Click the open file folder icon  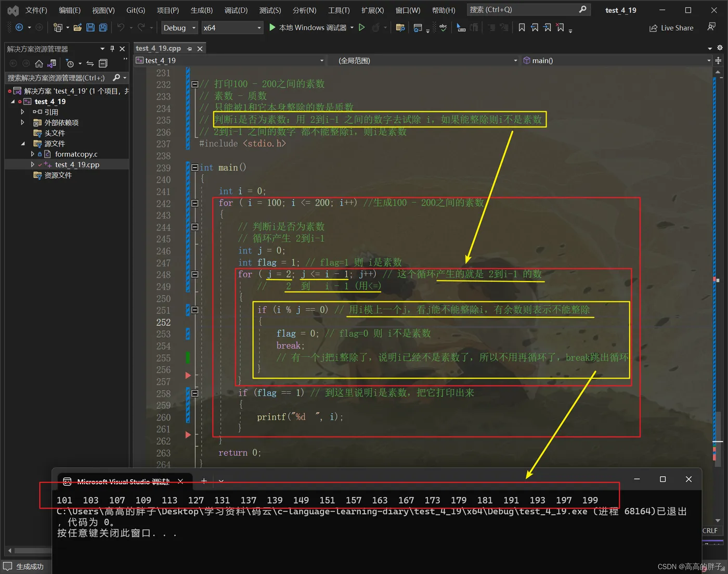click(x=77, y=28)
